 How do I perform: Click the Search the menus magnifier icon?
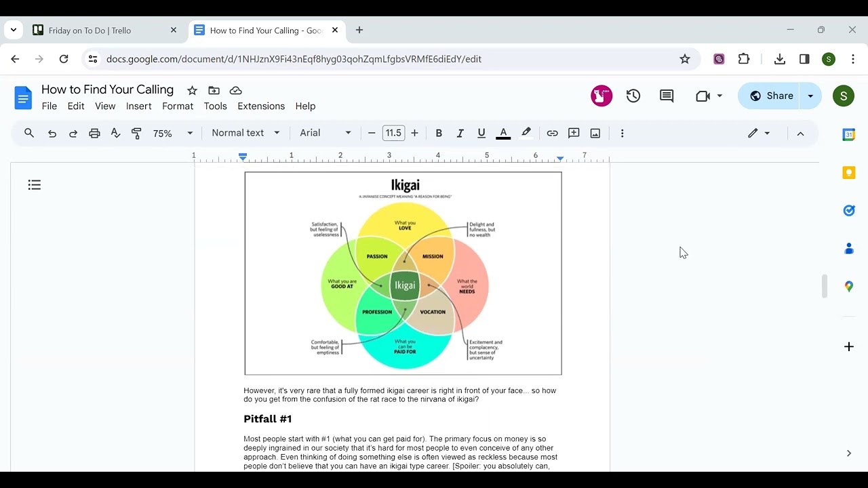(x=29, y=133)
